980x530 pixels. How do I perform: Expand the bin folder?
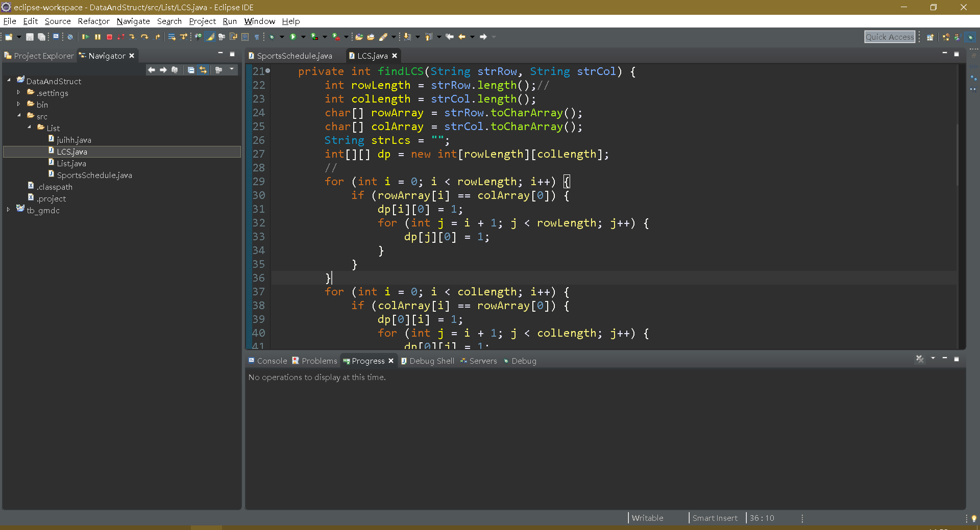pos(19,104)
